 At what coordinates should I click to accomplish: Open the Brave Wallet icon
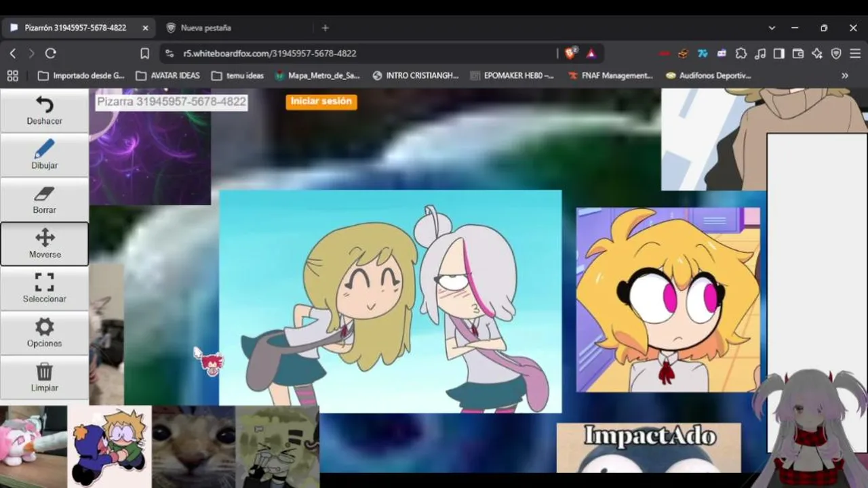pyautogui.click(x=798, y=54)
